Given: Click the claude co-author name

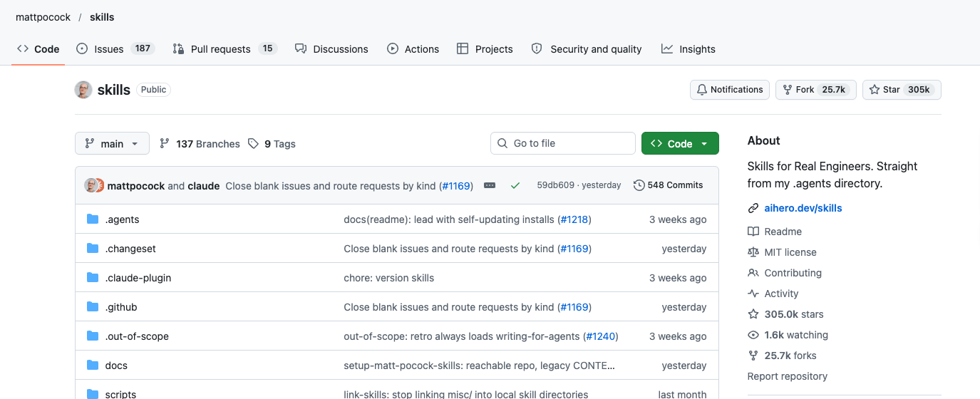Looking at the screenshot, I should pyautogui.click(x=204, y=186).
